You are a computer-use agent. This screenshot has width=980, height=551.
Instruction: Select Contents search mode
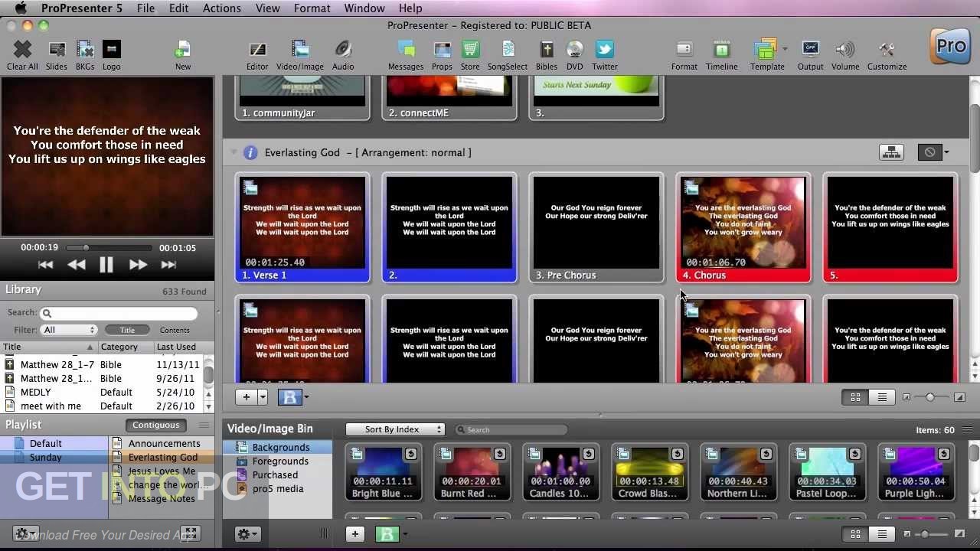point(175,330)
